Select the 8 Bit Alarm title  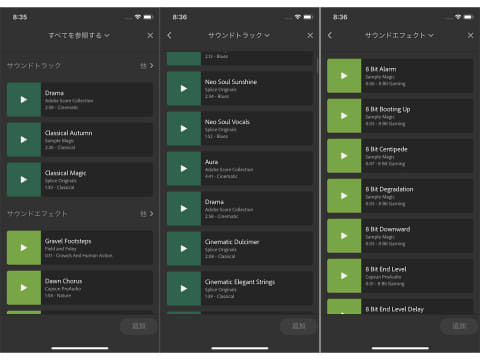pos(381,69)
